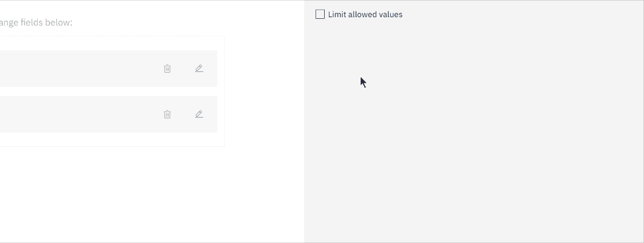
Task: Click space between trash and pencil in first row
Action: click(183, 69)
